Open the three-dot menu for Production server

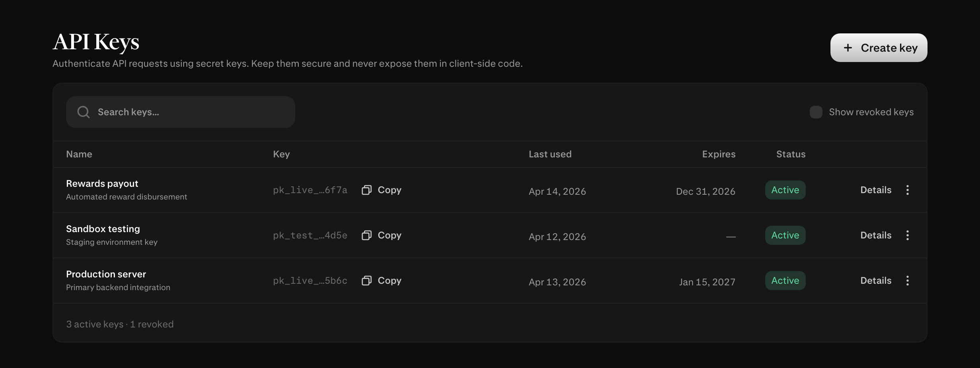(x=908, y=281)
